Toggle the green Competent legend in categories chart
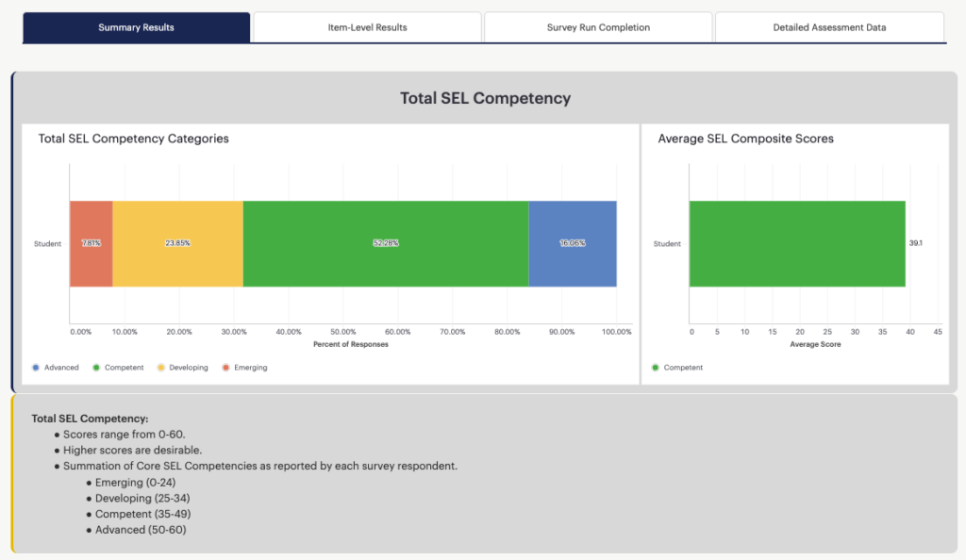966x560 pixels. coord(96,368)
